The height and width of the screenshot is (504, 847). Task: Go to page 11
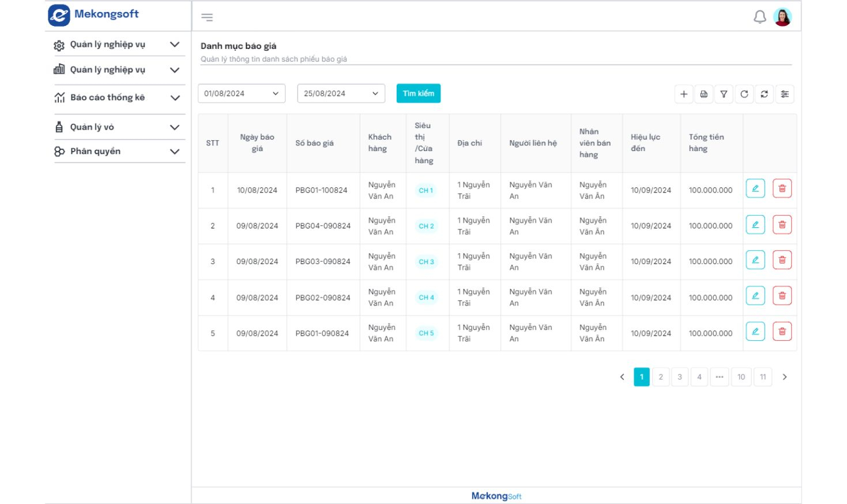coord(763,377)
